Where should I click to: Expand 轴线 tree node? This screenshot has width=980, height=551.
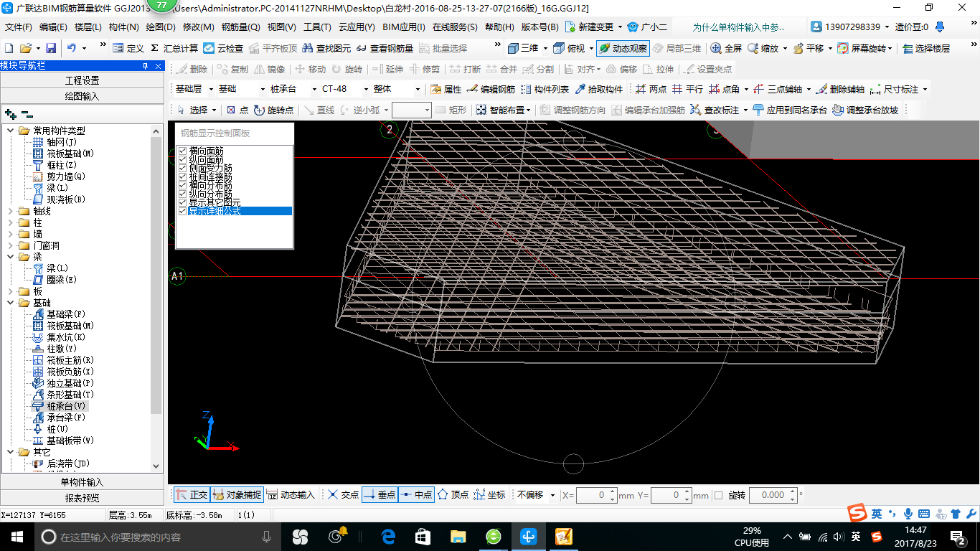click(10, 211)
